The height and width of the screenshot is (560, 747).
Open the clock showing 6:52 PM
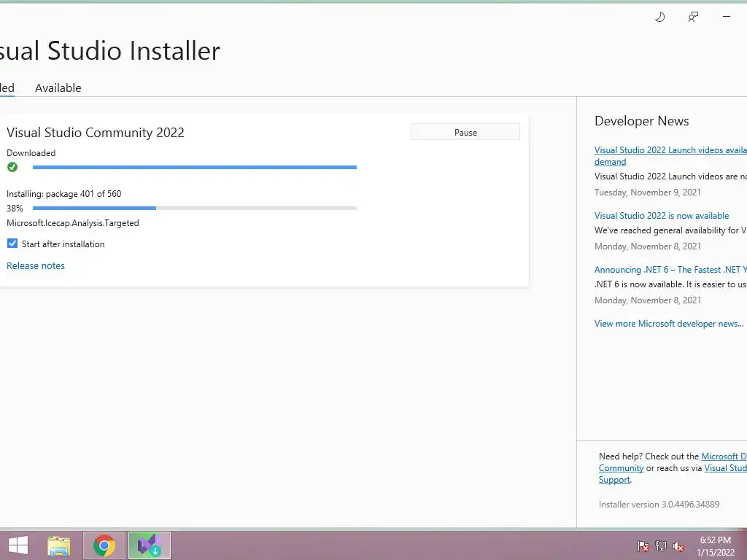(x=715, y=546)
